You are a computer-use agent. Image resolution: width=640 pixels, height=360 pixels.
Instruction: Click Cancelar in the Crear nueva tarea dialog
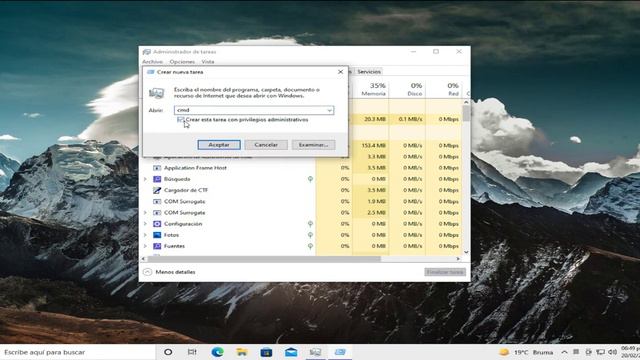point(266,145)
